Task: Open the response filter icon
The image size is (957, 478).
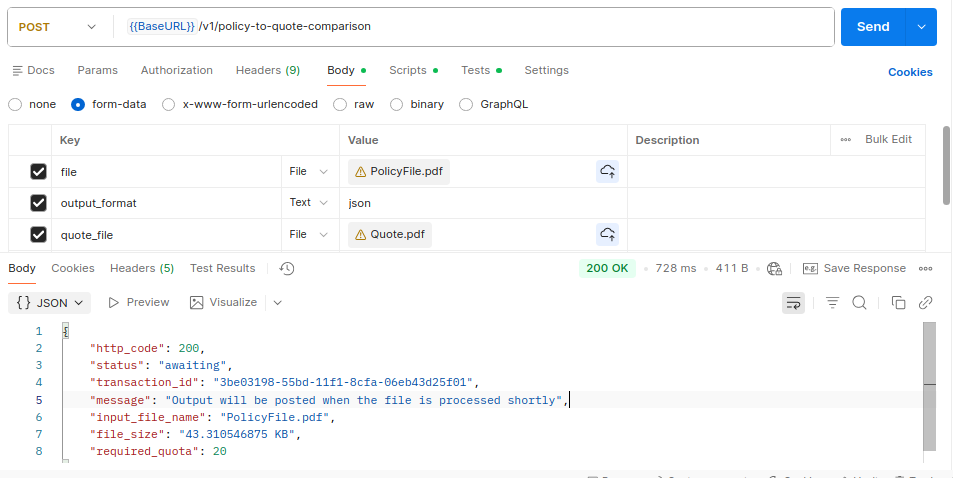Action: (x=832, y=303)
